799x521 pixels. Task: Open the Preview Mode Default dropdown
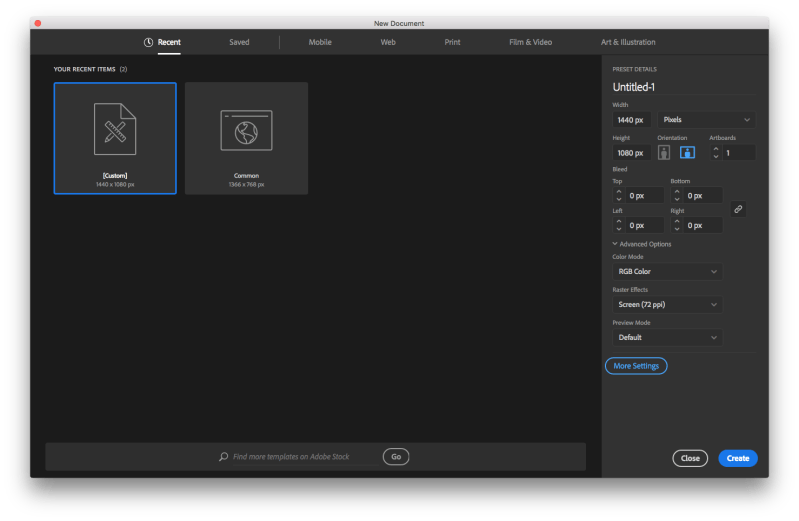(667, 337)
